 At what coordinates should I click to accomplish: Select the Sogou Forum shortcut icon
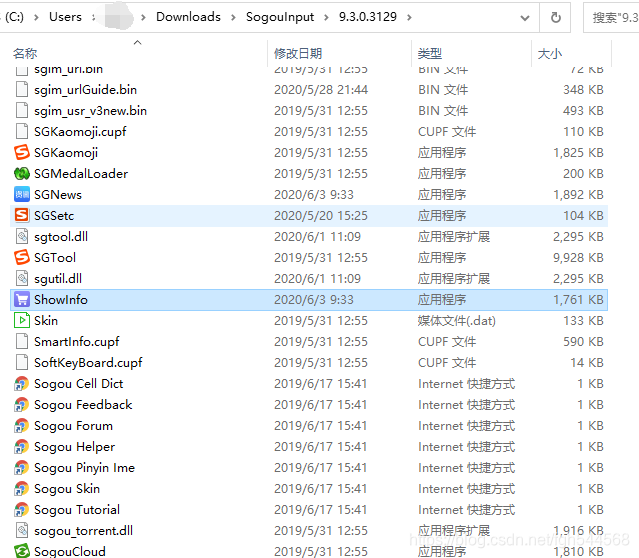tap(22, 426)
